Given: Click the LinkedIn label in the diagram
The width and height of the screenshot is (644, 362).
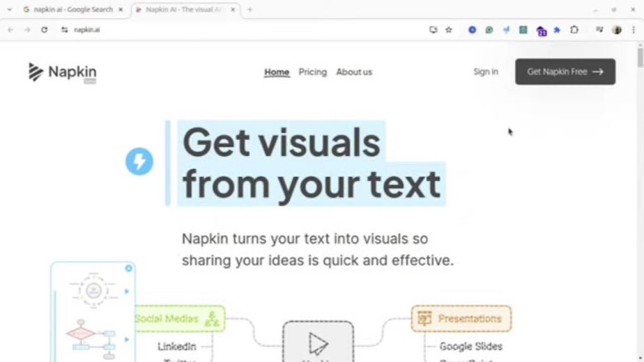Looking at the screenshot, I should [177, 347].
